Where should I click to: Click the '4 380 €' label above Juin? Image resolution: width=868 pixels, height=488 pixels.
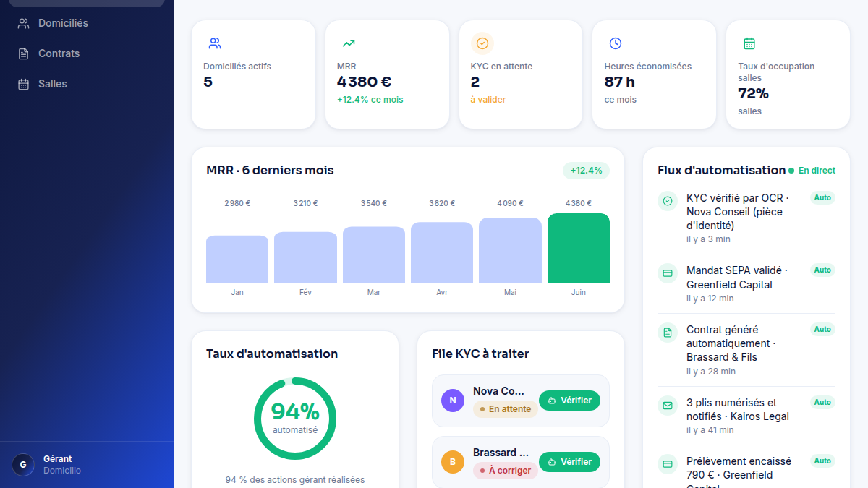pyautogui.click(x=579, y=203)
